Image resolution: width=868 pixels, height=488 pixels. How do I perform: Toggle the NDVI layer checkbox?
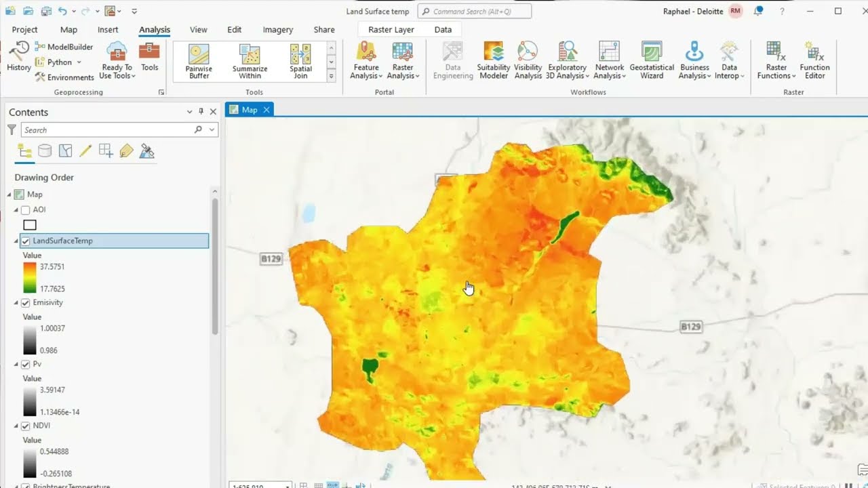[x=26, y=426]
